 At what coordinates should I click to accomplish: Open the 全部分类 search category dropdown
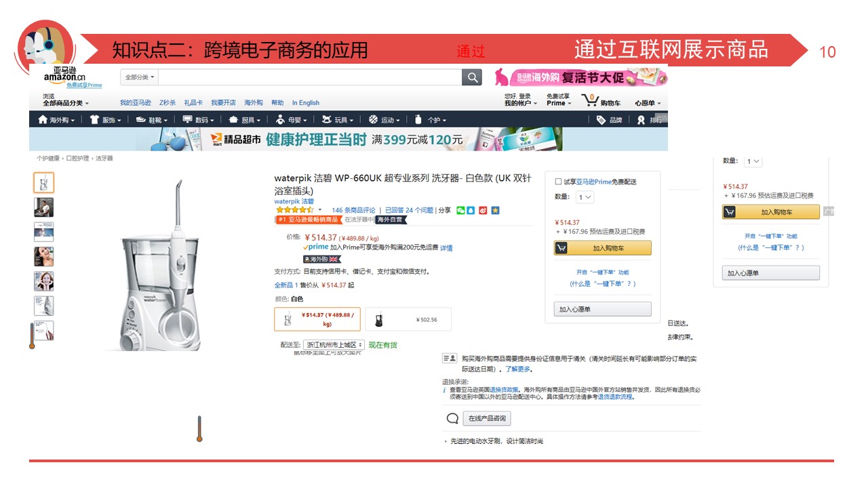pyautogui.click(x=140, y=77)
